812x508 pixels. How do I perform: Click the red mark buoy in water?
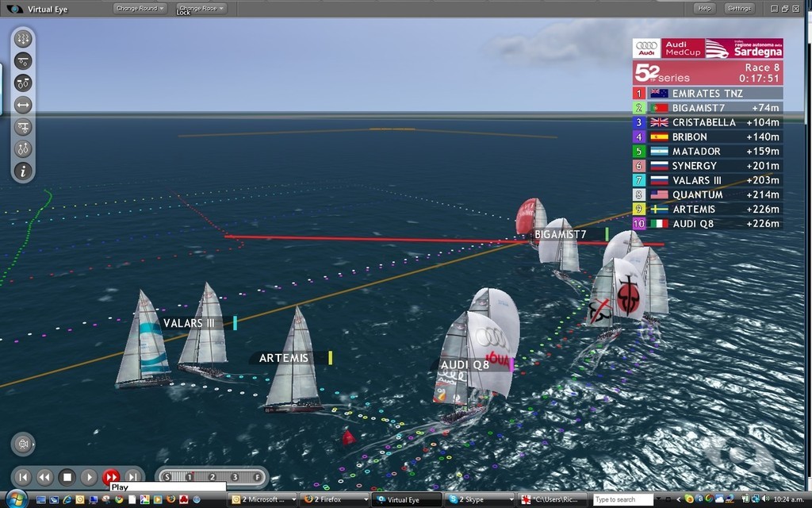tap(349, 437)
